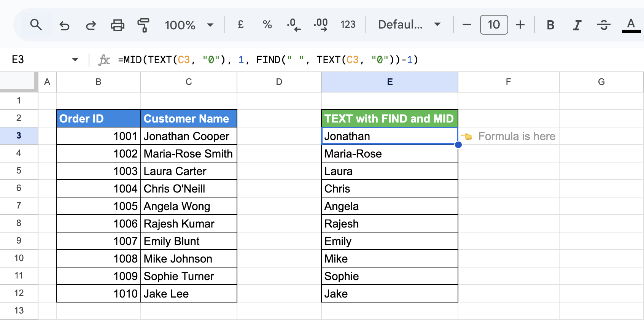Image resolution: width=644 pixels, height=320 pixels.
Task: Increase font size with plus button
Action: [520, 25]
